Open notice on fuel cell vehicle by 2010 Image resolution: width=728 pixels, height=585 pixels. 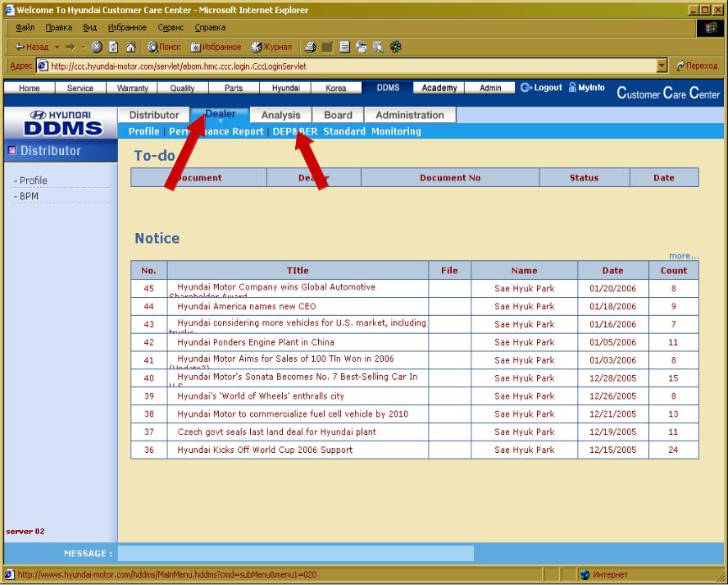pyautogui.click(x=293, y=414)
